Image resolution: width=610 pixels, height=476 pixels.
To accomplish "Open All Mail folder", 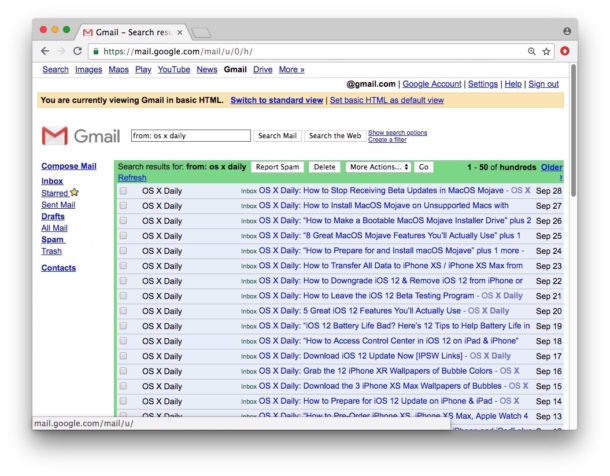I will point(54,228).
